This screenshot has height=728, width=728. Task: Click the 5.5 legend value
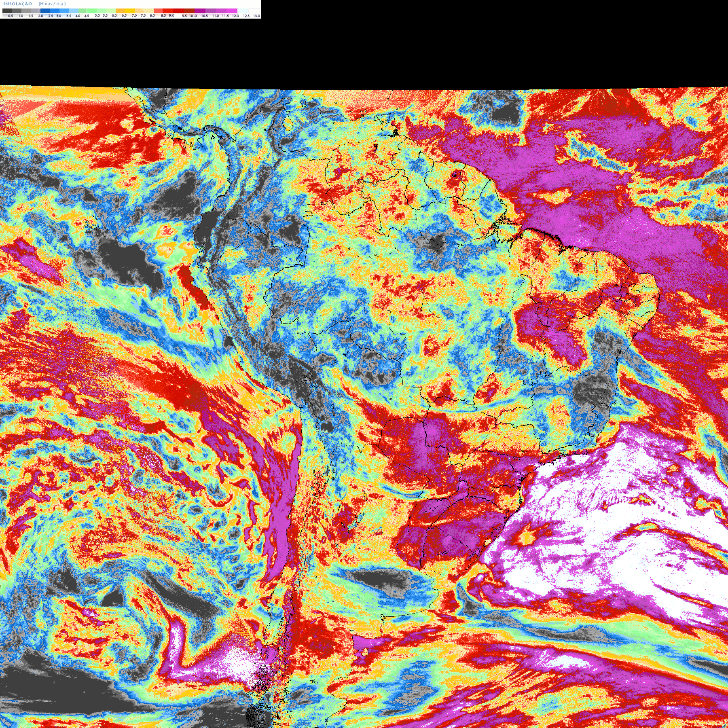pyautogui.click(x=105, y=15)
